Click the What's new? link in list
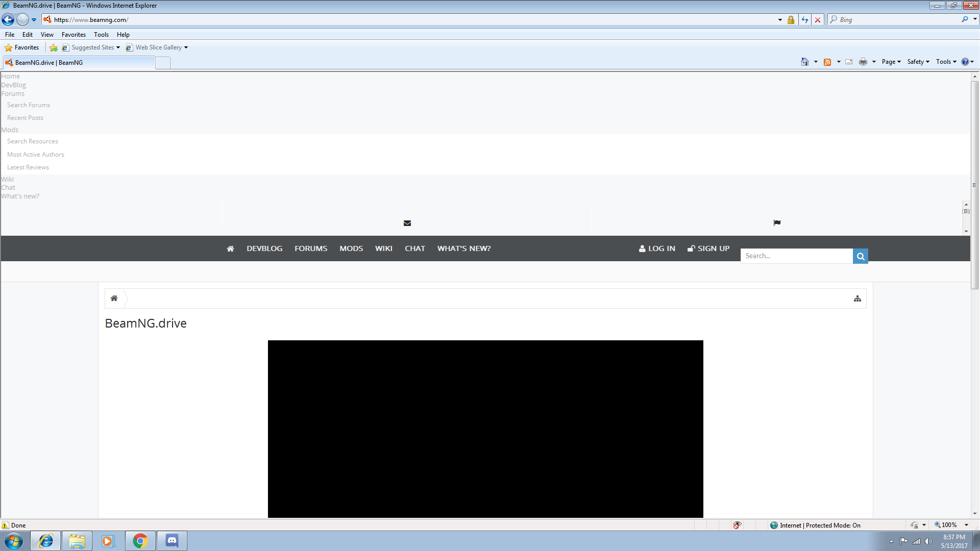 tap(20, 196)
